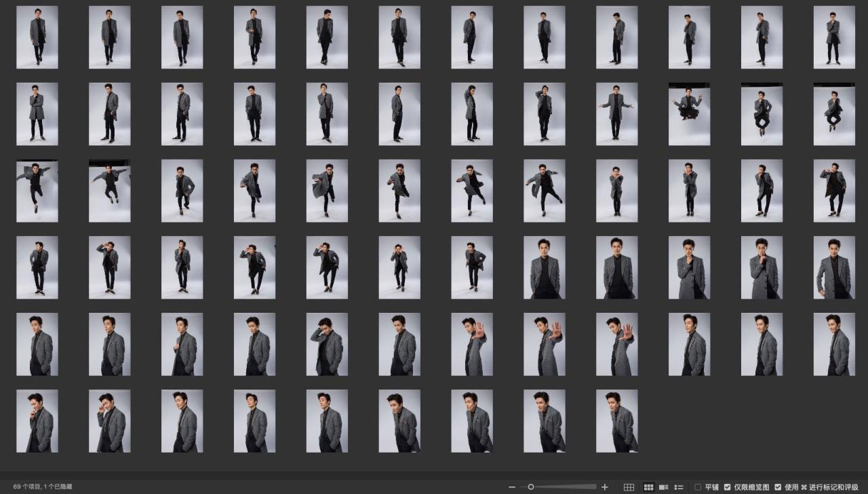Toggle 使用⌘进行标记和评级 checkbox
Screen dimensions: 868x494
click(778, 487)
